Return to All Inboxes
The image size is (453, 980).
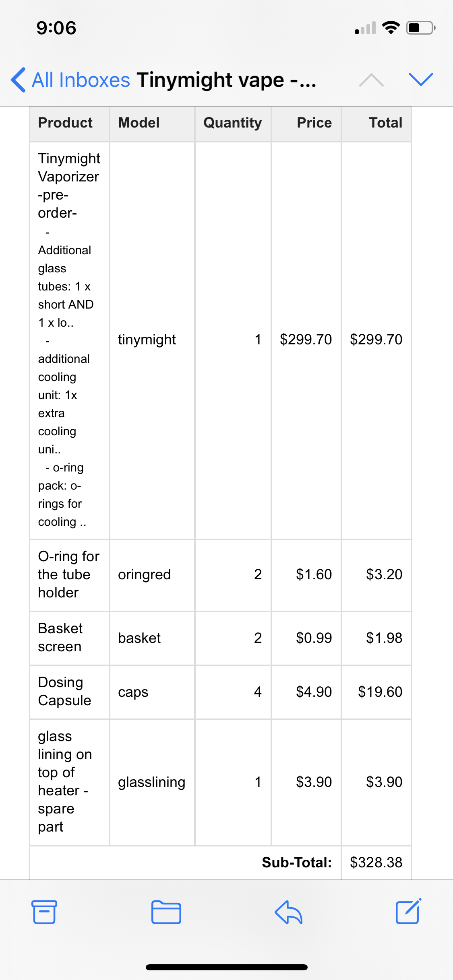coord(81,80)
